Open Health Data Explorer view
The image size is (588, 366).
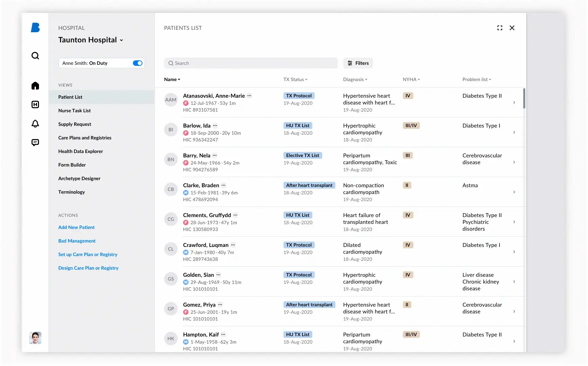pos(80,151)
